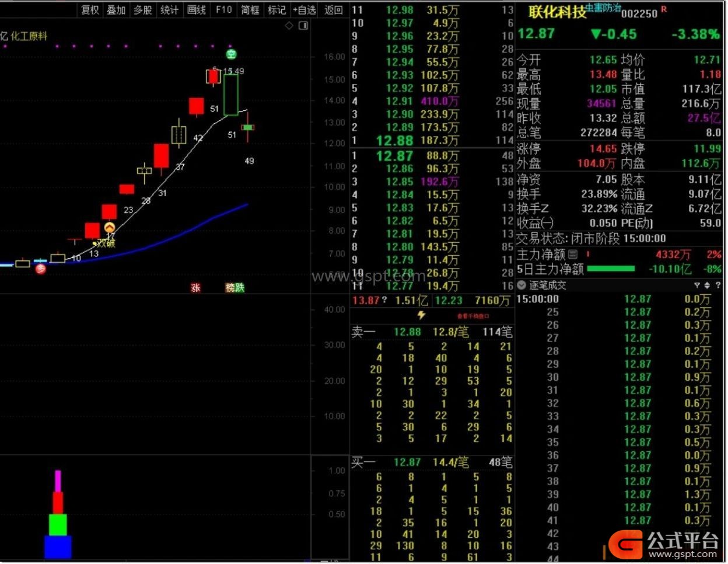Click the up-down sort arrows in 逐笔成交 header

707,286
